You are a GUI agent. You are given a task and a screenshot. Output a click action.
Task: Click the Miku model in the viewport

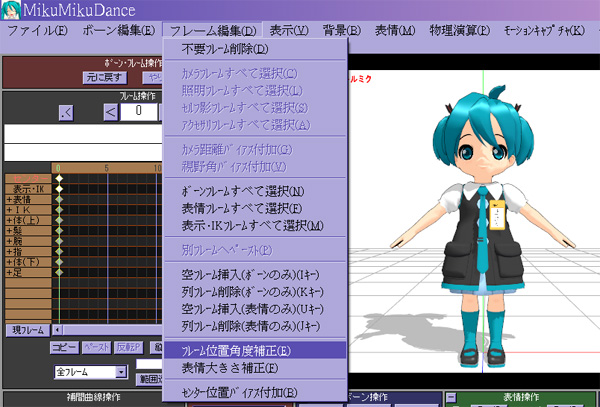point(483,226)
